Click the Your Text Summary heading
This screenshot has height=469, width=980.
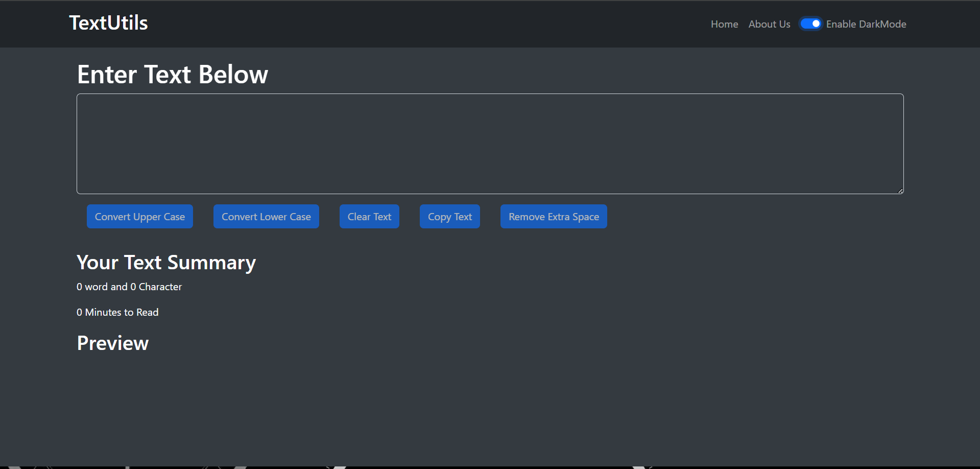[166, 263]
